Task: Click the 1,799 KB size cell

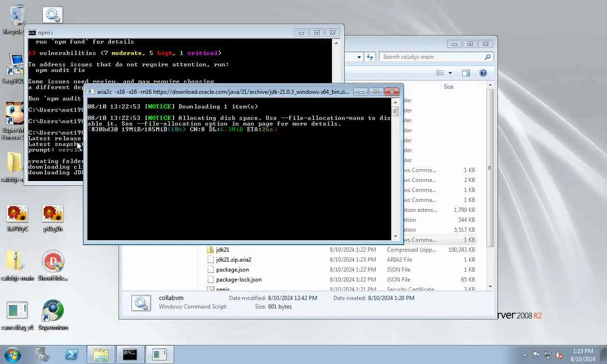Action: (x=464, y=210)
